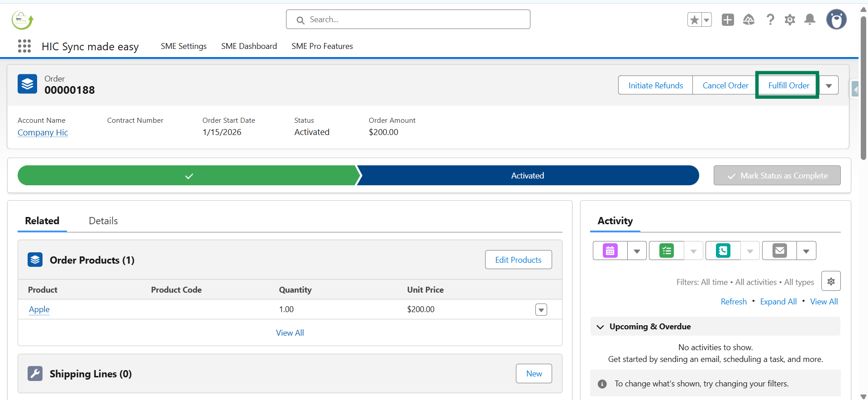Open the call button dropdown arrow
This screenshot has height=400, width=868.
click(750, 251)
